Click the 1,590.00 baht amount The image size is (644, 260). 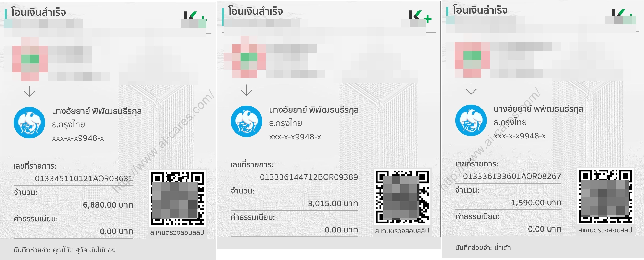536,203
